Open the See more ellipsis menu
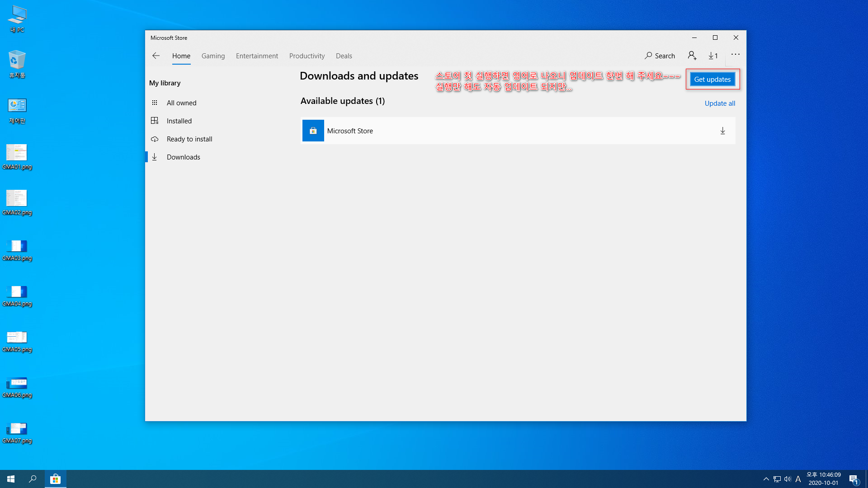 tap(736, 54)
